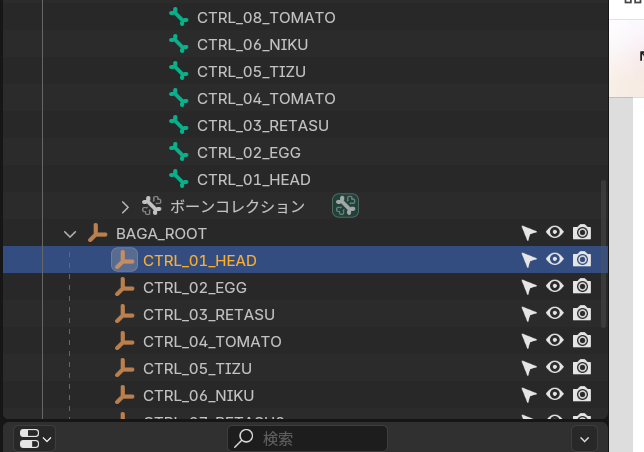644x452 pixels.
Task: Disable rendering for BAGA_ROOT camera icon
Action: 582,233
